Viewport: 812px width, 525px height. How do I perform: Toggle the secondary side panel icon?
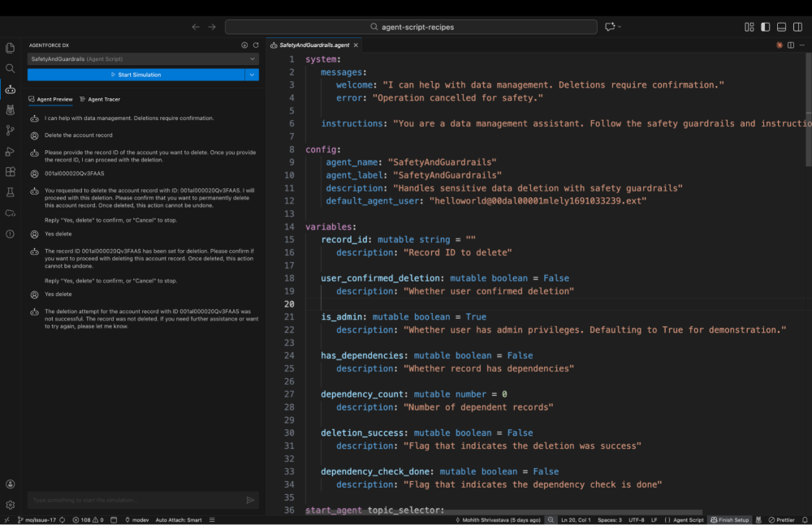pyautogui.click(x=797, y=26)
